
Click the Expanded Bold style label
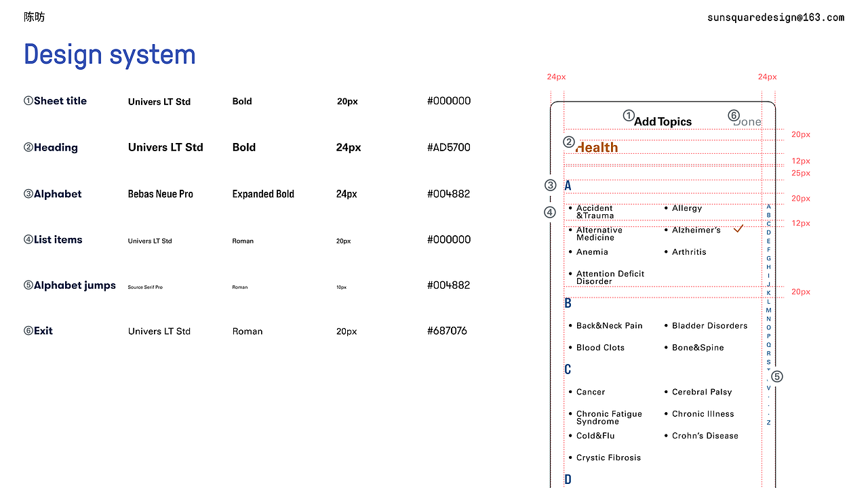pyautogui.click(x=263, y=194)
